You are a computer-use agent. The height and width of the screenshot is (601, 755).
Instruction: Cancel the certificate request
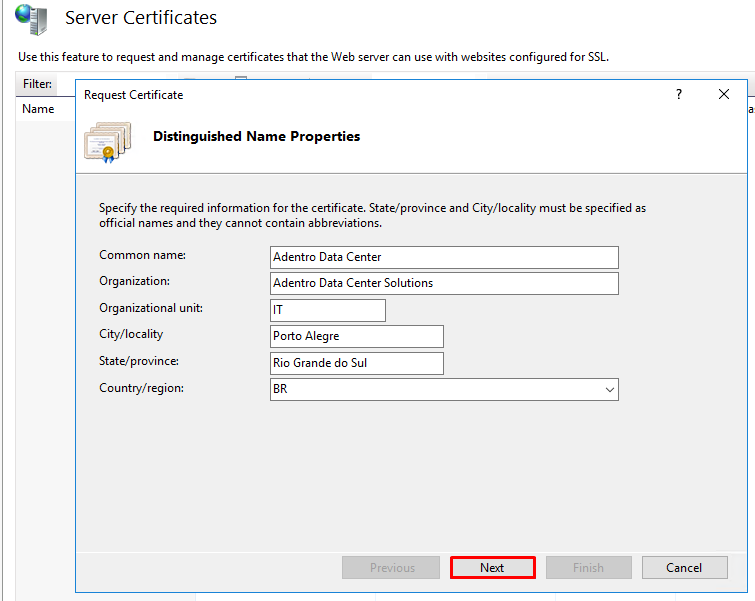(x=684, y=568)
